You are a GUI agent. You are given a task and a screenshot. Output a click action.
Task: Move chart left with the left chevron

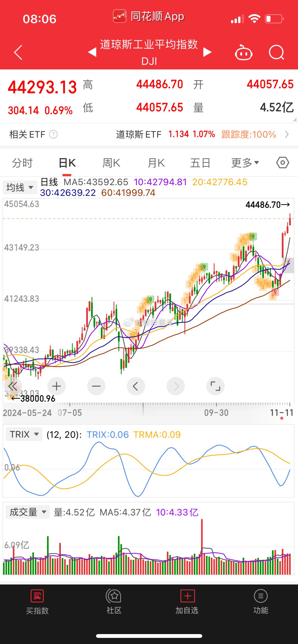coord(136,386)
